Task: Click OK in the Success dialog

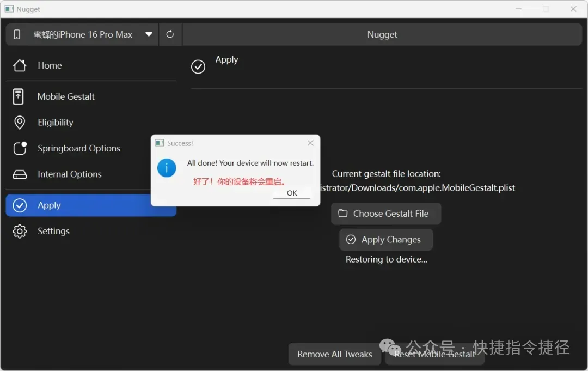Action: click(292, 193)
